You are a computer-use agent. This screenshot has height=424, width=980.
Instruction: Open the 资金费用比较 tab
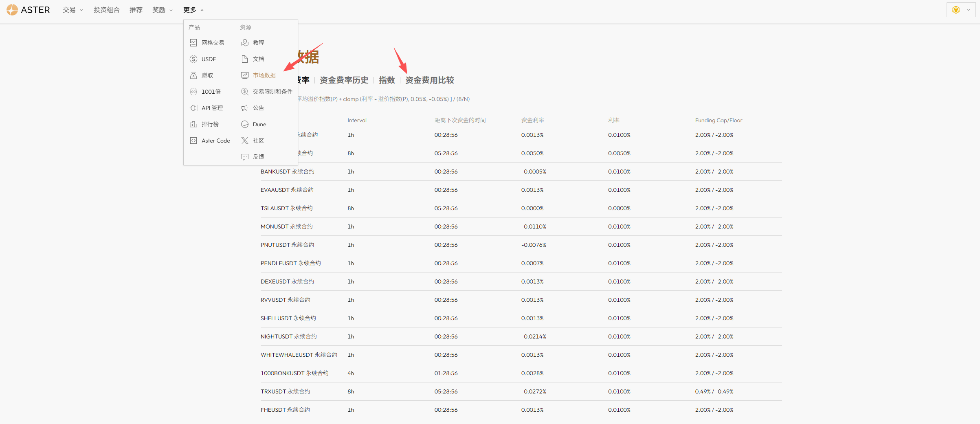(430, 80)
